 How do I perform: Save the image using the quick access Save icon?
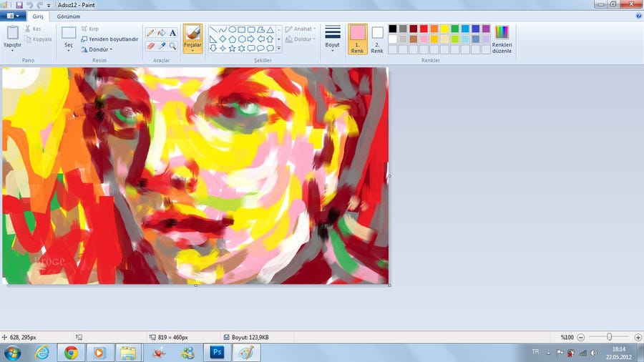(19, 5)
